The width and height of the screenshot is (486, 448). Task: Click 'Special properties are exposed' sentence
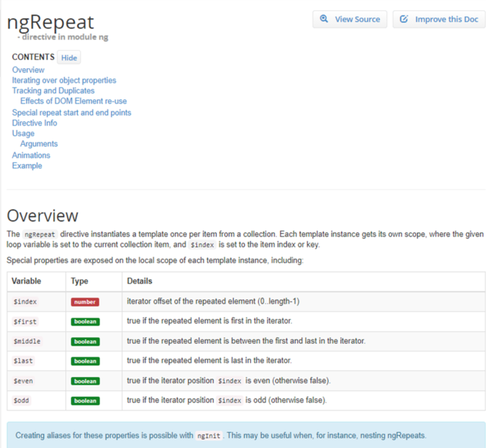click(155, 260)
